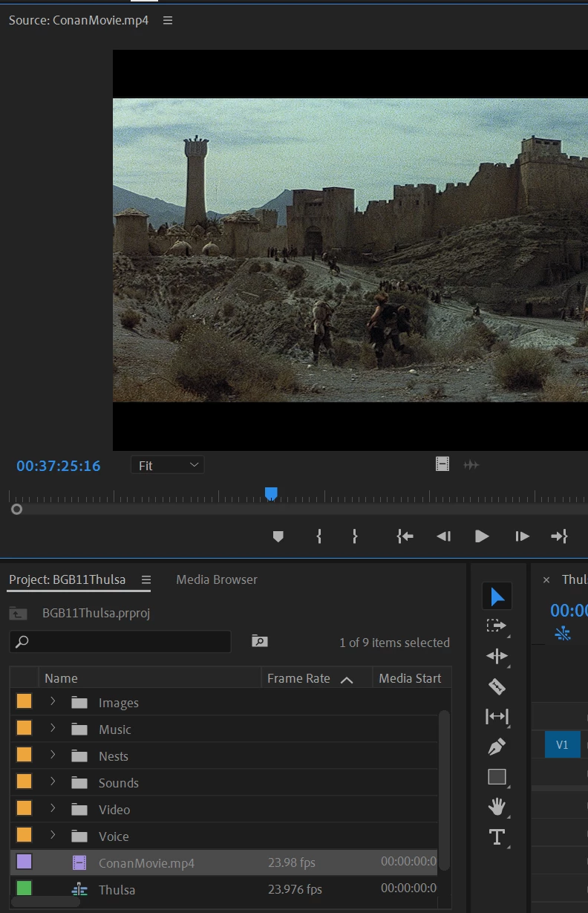Screen dimensions: 588x913
Task: Open the Fit zoom level dropdown
Action: pyautogui.click(x=168, y=465)
